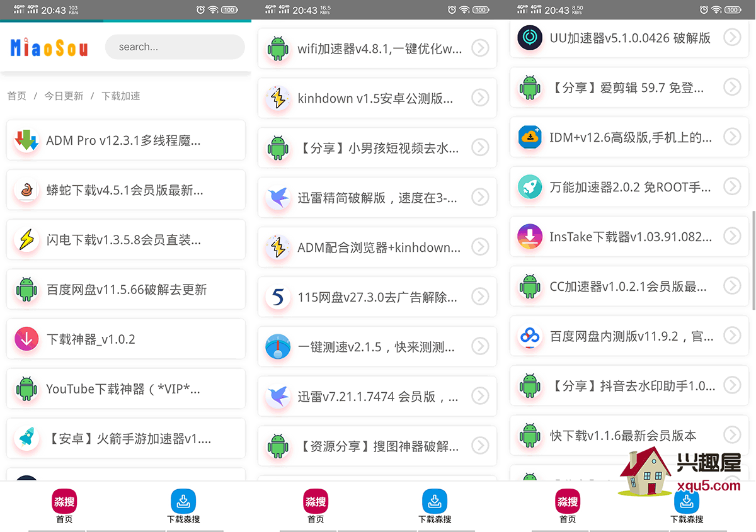
Task: Select 首页 tab on middle screen
Action: pos(316,506)
